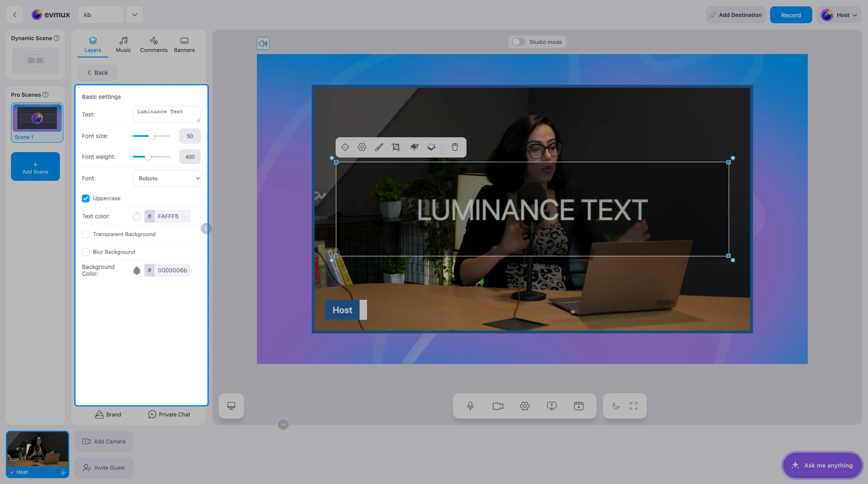Screen dimensions: 868x484
Task: Click Add Scene button
Action: [35, 166]
